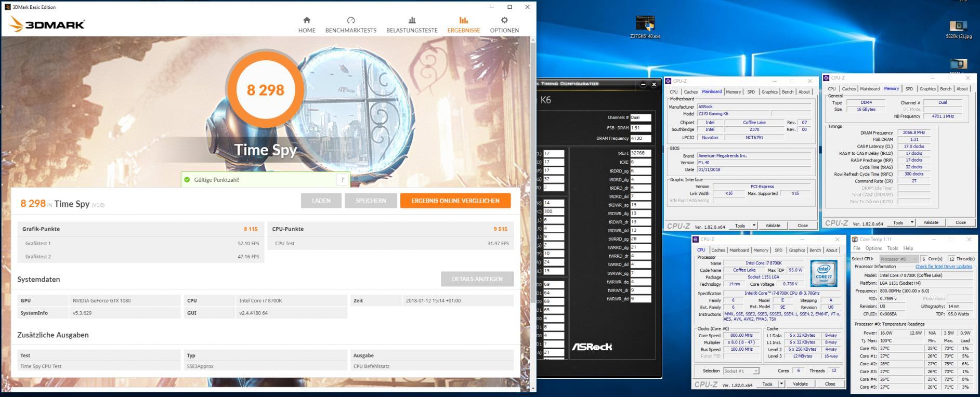Click Gültige Punktzahl! status text

pos(216,180)
